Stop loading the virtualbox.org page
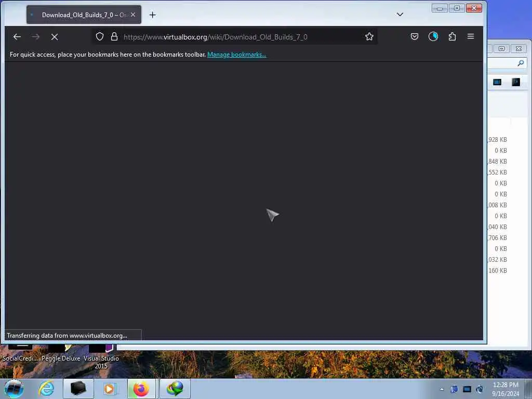The height and width of the screenshot is (399, 532). tap(54, 37)
